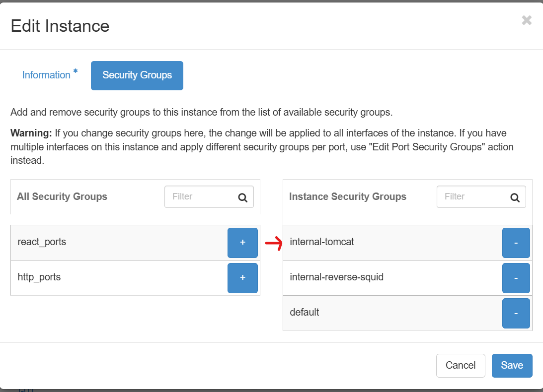Click the Edit Instance dialog title

pos(60,26)
